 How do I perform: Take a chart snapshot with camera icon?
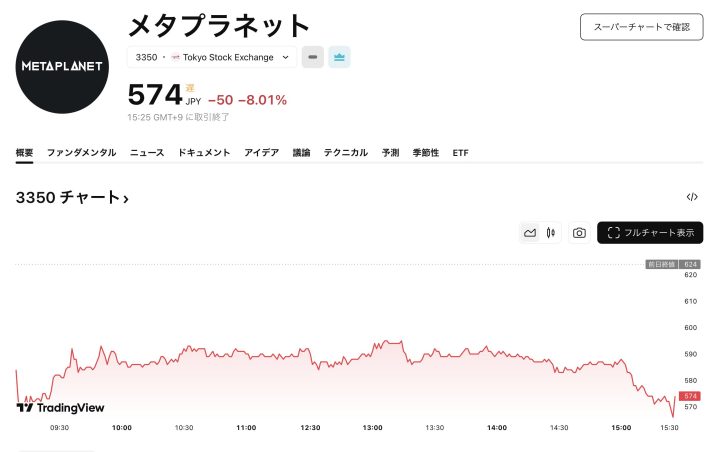[579, 233]
